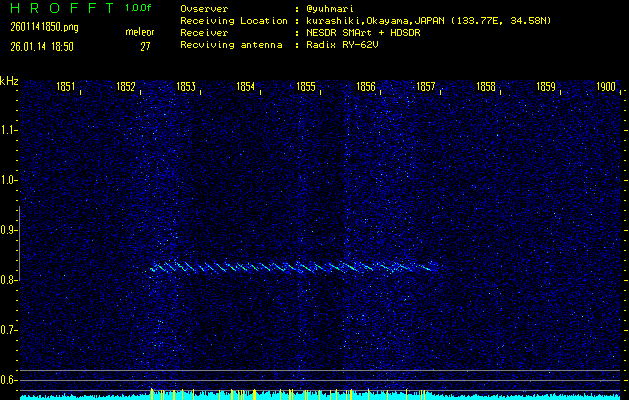Click the 1851 time marker
Viewport: 629px width, 400px height.
[x=65, y=87]
